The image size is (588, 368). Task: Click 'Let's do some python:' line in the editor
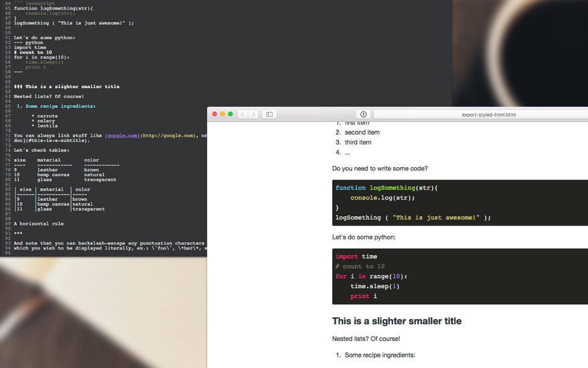[x=45, y=38]
